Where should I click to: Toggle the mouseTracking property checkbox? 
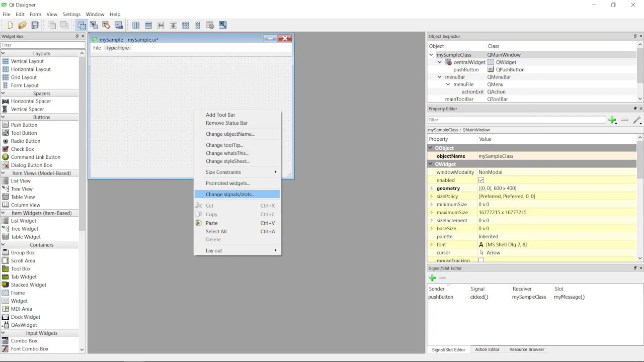481,260
